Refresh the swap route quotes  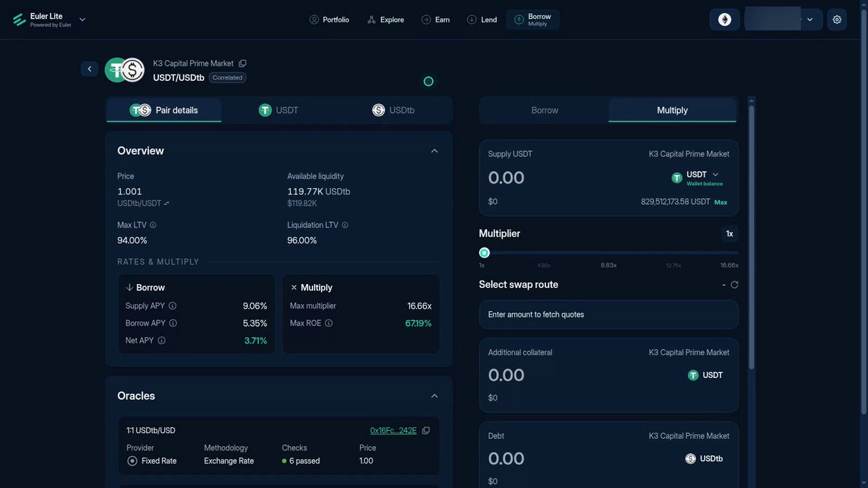(x=734, y=285)
